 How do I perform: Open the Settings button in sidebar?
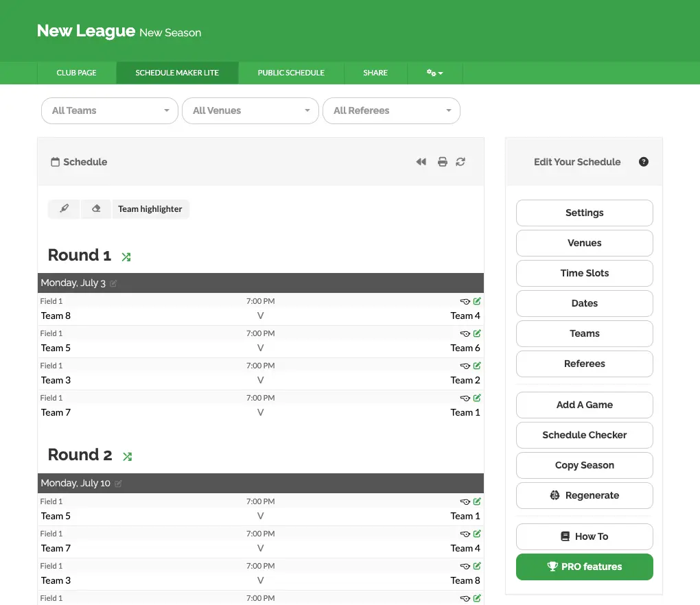585,213
